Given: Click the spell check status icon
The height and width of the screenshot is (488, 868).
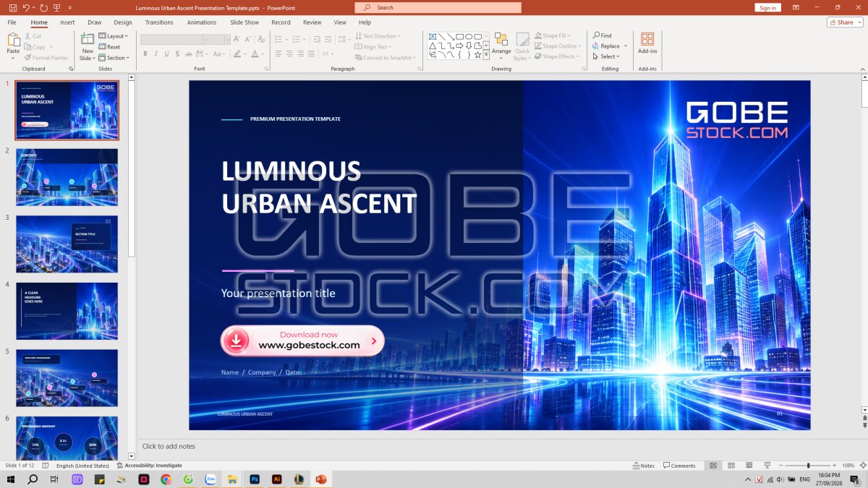Looking at the screenshot, I should (x=46, y=466).
